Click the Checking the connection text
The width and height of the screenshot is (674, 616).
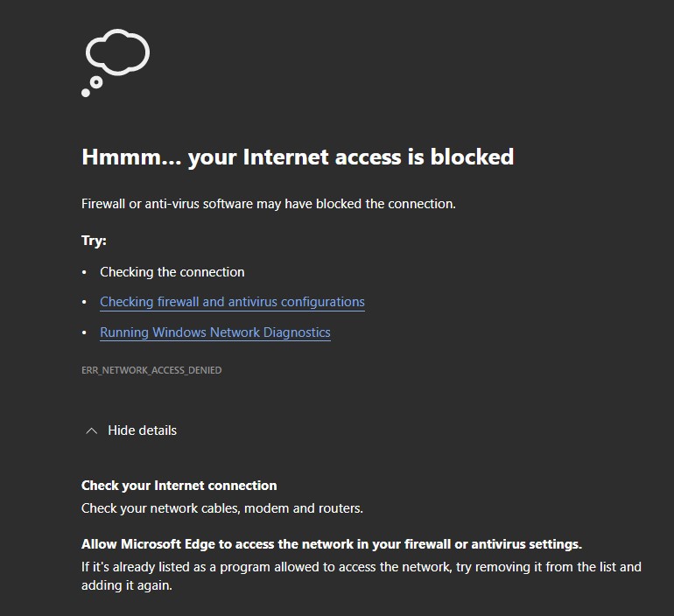point(172,272)
